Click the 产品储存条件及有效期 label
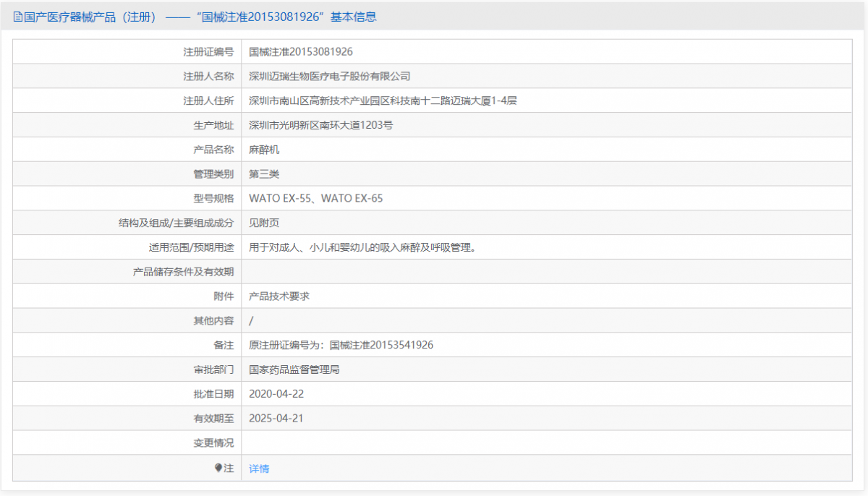 tap(184, 272)
